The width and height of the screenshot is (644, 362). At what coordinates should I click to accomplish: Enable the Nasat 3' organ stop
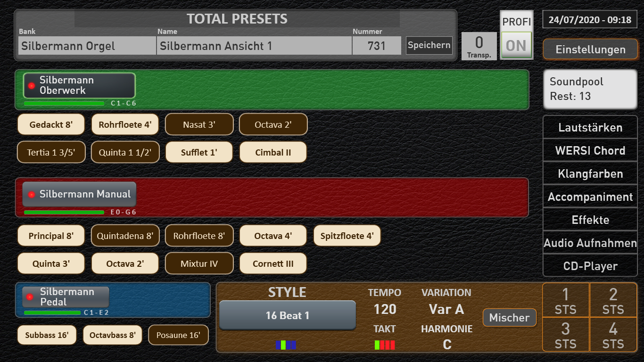[x=199, y=125]
